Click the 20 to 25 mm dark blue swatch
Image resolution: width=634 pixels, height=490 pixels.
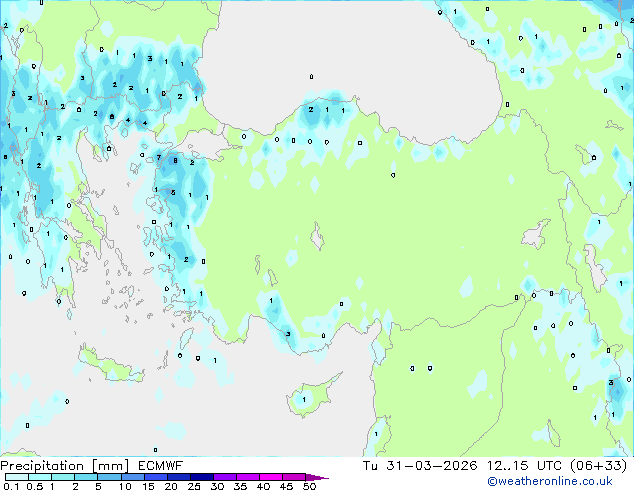pyautogui.click(x=178, y=477)
